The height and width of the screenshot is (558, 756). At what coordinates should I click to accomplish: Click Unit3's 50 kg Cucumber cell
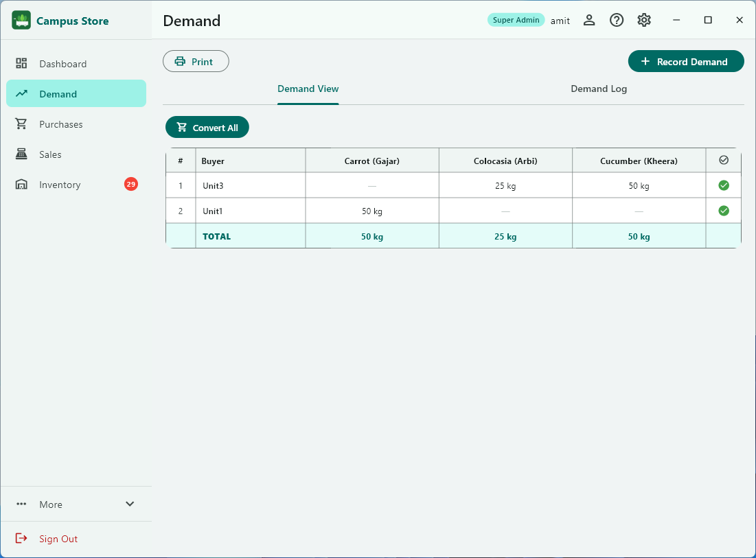pyautogui.click(x=639, y=185)
